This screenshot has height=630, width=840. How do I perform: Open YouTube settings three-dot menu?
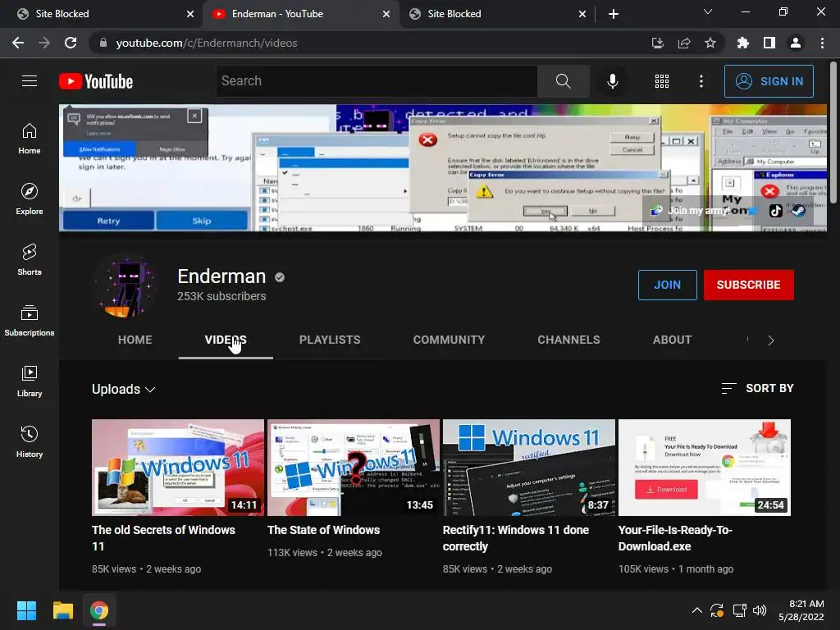point(701,81)
